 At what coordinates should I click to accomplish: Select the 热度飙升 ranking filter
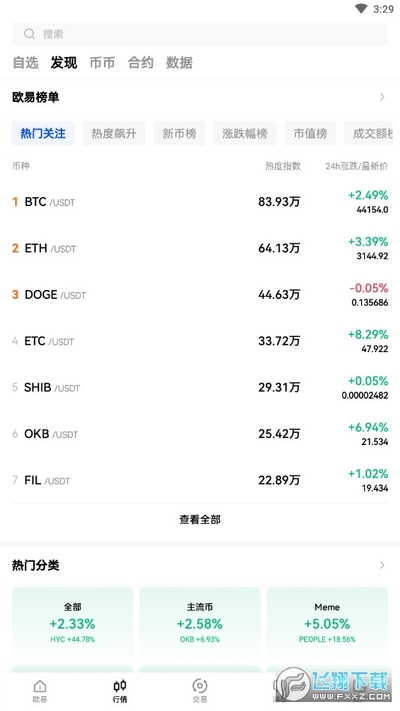click(x=114, y=133)
